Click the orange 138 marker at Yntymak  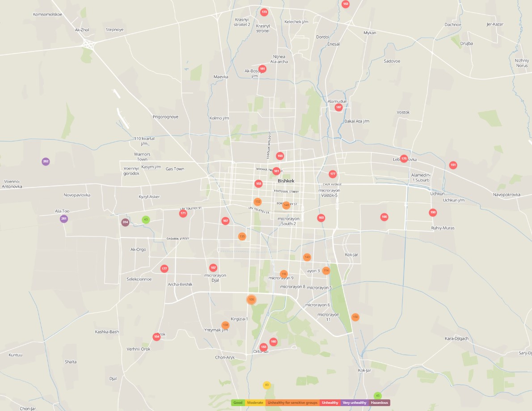click(225, 325)
